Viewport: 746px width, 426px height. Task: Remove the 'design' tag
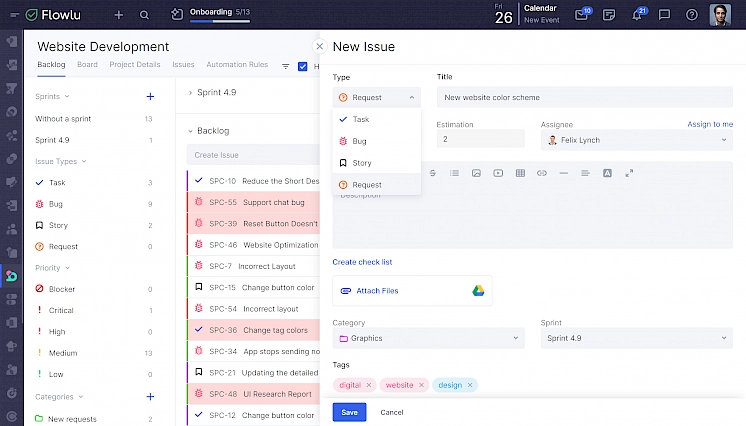(470, 385)
